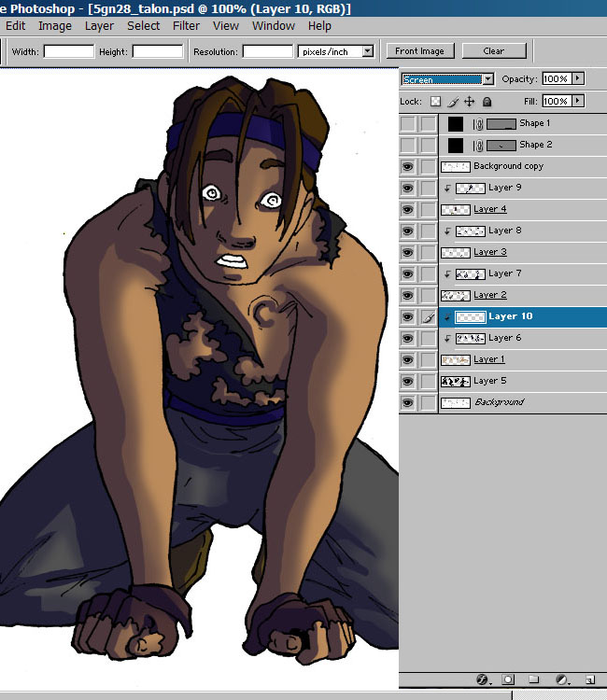Lock all layer attributes
Viewport: 607px width, 700px height.
487,102
